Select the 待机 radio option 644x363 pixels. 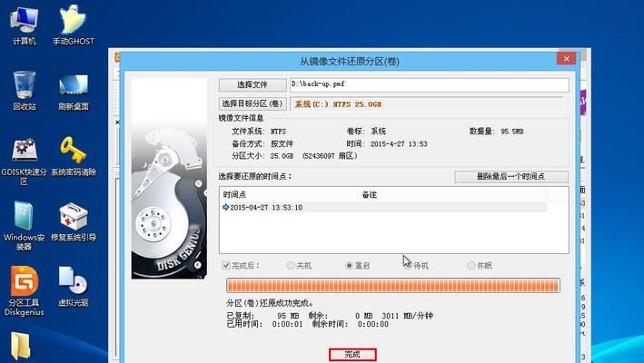click(x=408, y=265)
